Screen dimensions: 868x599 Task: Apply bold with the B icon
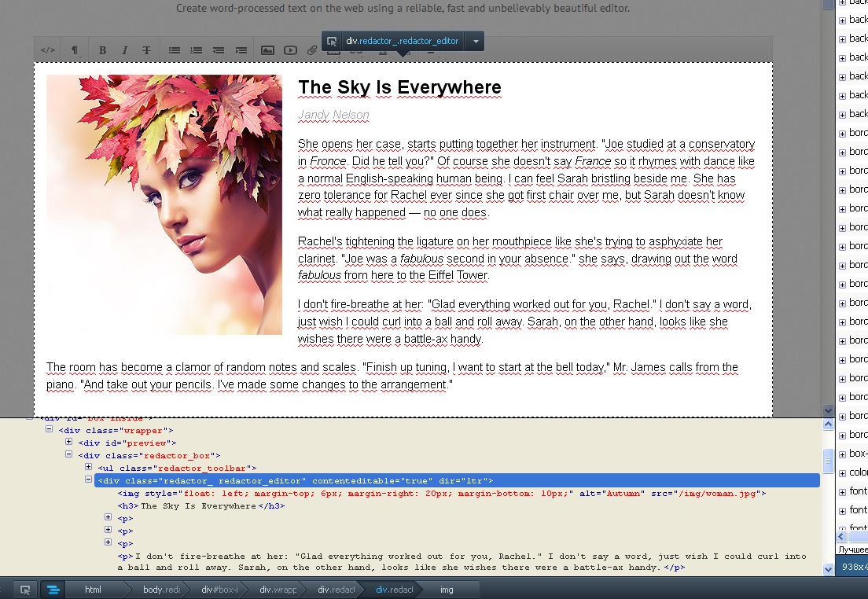click(102, 50)
